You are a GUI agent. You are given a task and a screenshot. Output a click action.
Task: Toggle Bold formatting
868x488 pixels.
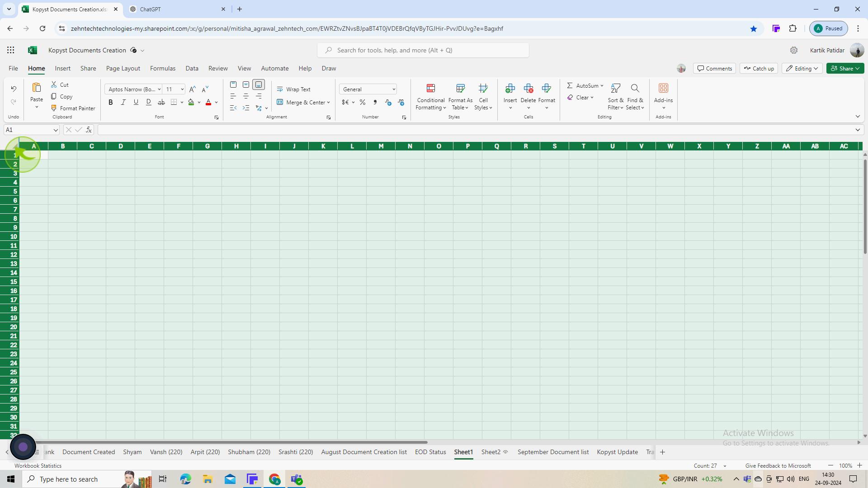coord(111,102)
